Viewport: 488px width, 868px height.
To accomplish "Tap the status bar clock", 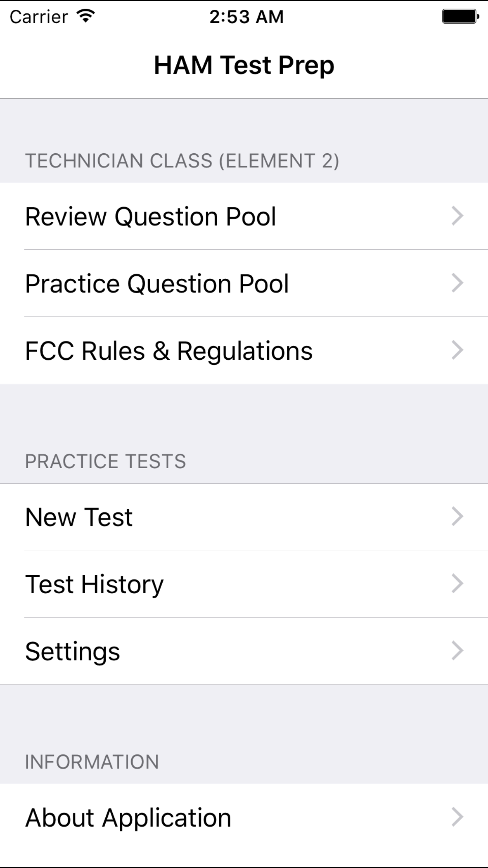I will tap(246, 17).
